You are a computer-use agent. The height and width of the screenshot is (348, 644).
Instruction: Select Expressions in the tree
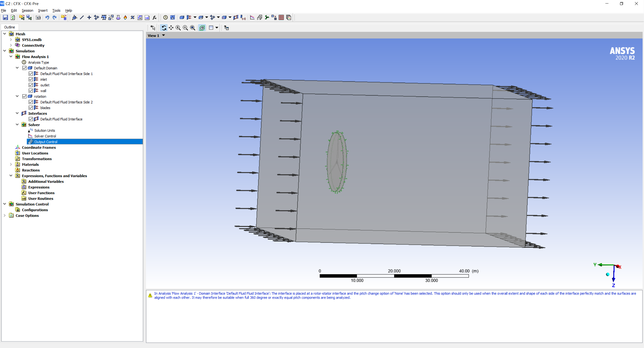[39, 187]
